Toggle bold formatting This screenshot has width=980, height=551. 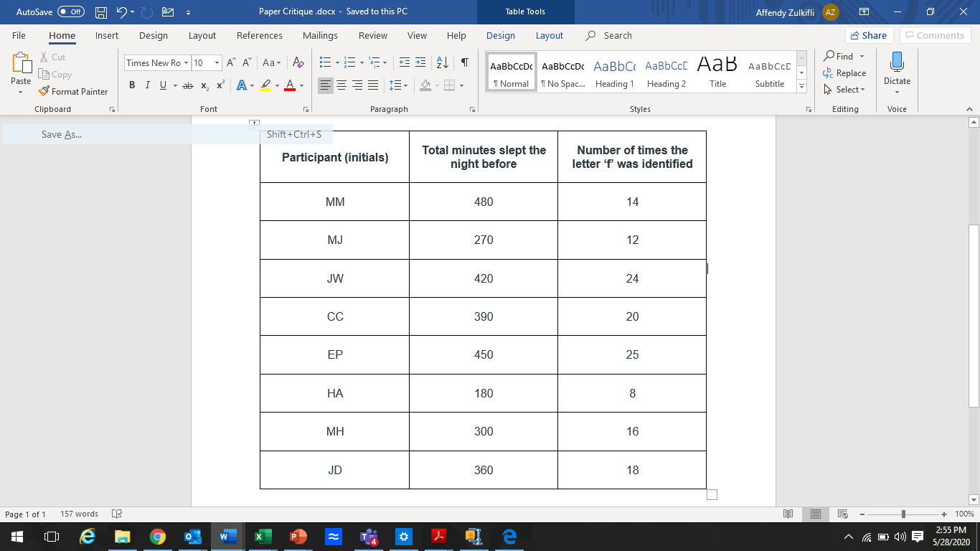click(x=132, y=85)
